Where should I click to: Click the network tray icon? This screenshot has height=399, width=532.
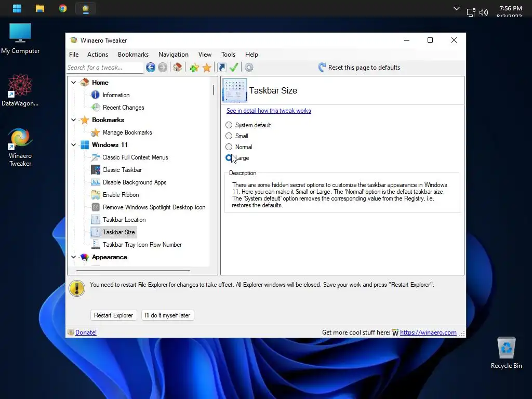coord(471,12)
